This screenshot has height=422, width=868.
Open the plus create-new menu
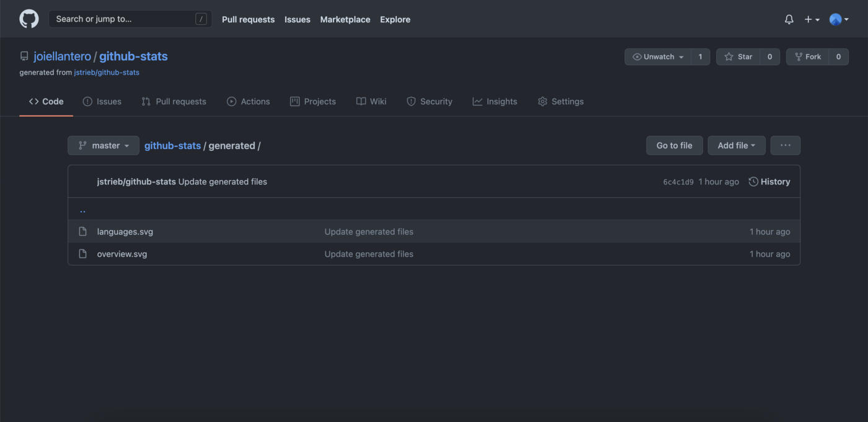pyautogui.click(x=812, y=20)
